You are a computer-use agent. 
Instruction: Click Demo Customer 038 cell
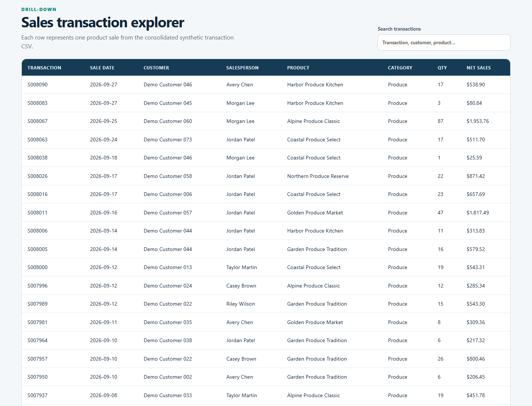click(x=168, y=340)
